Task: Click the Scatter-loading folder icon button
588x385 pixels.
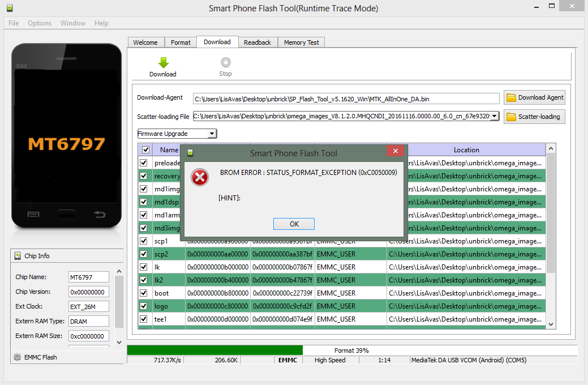Action: tap(511, 117)
